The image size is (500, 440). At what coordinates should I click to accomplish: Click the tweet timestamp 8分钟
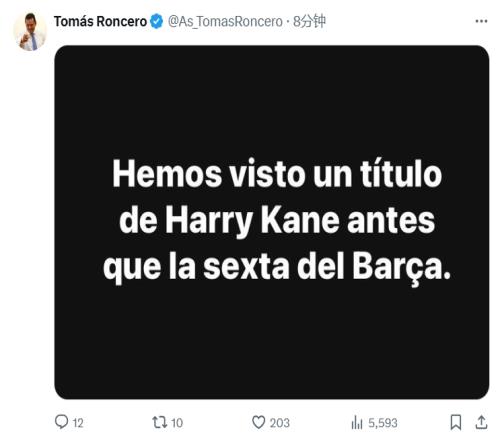(x=309, y=21)
